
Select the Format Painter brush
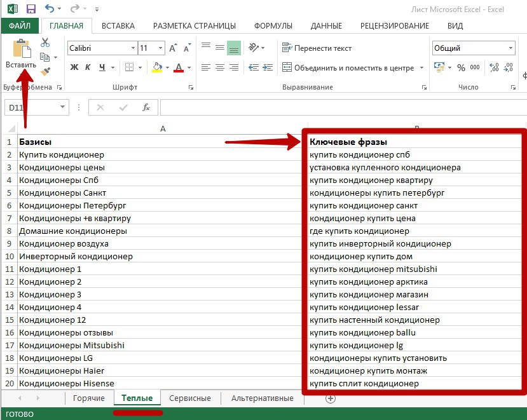[x=45, y=71]
